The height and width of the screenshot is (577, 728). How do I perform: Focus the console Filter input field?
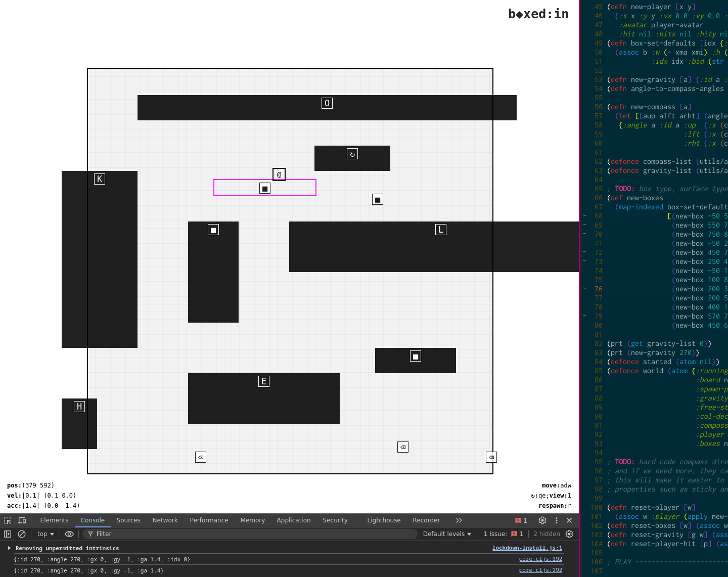[x=250, y=534]
